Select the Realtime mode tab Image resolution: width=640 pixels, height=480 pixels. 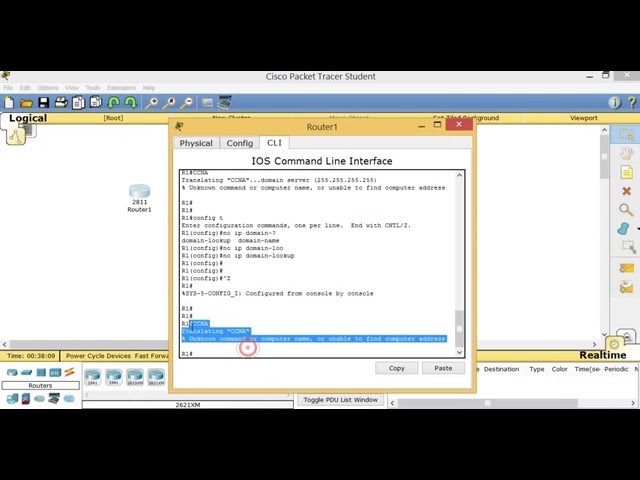pyautogui.click(x=602, y=355)
